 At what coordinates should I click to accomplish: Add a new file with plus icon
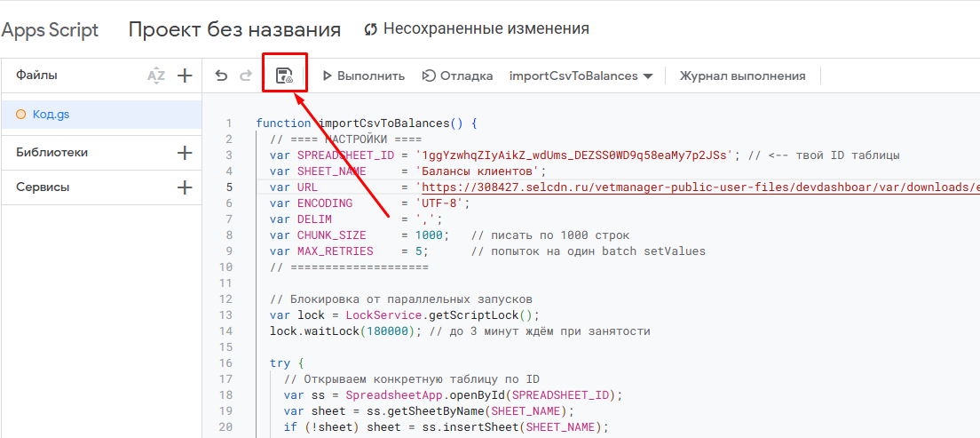tap(185, 76)
